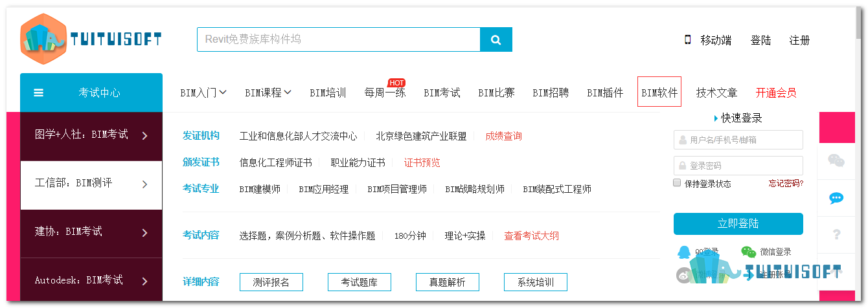The width and height of the screenshot is (868, 308).
Task: Toggle the 保持登录状态 checkbox
Action: [678, 183]
